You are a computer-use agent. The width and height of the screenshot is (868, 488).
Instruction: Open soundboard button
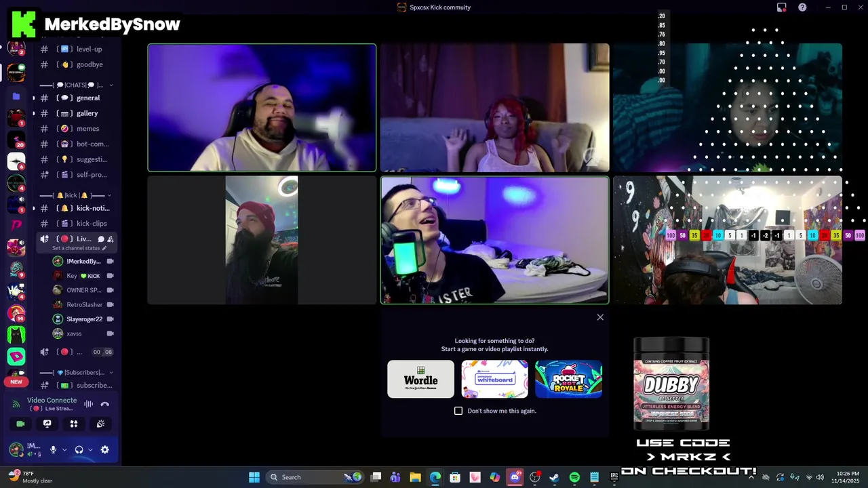coord(100,424)
